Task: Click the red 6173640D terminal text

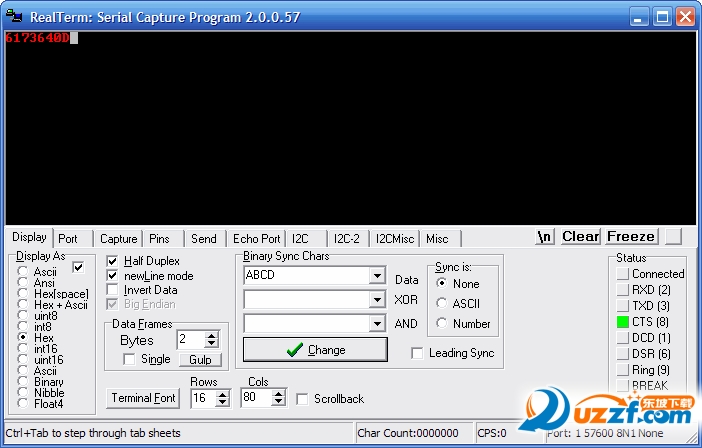Action: (38, 38)
